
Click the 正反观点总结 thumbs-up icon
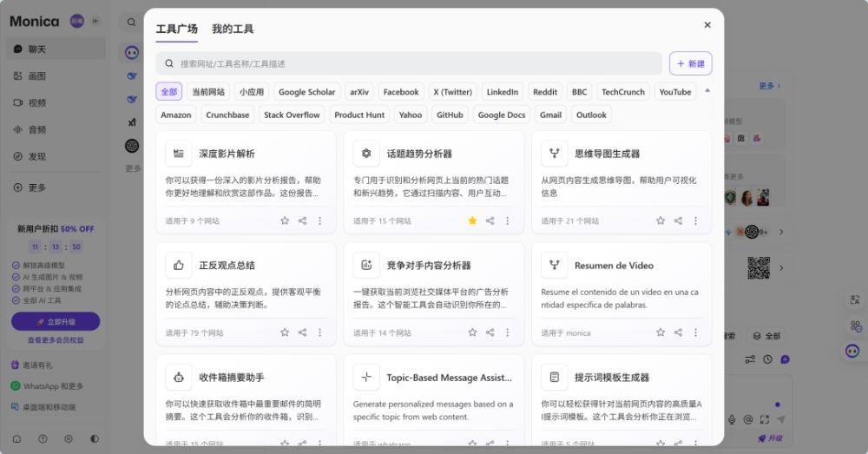tap(178, 266)
